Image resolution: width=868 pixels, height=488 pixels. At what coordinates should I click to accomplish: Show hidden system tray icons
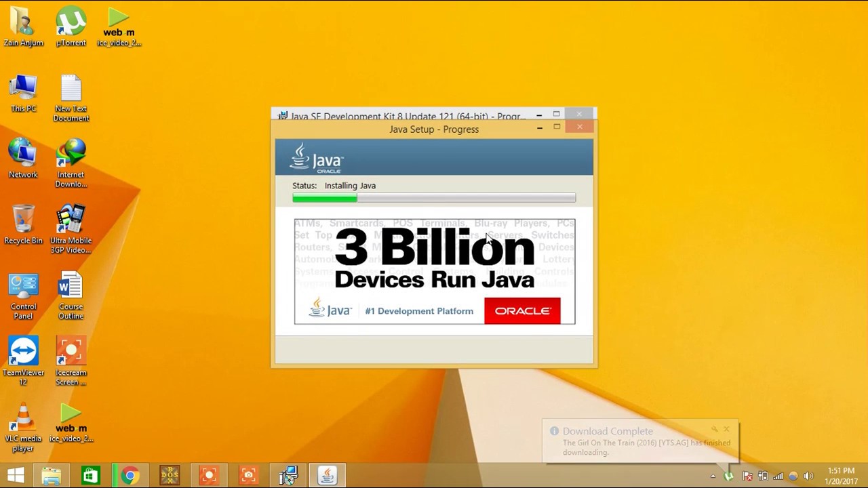click(x=713, y=476)
